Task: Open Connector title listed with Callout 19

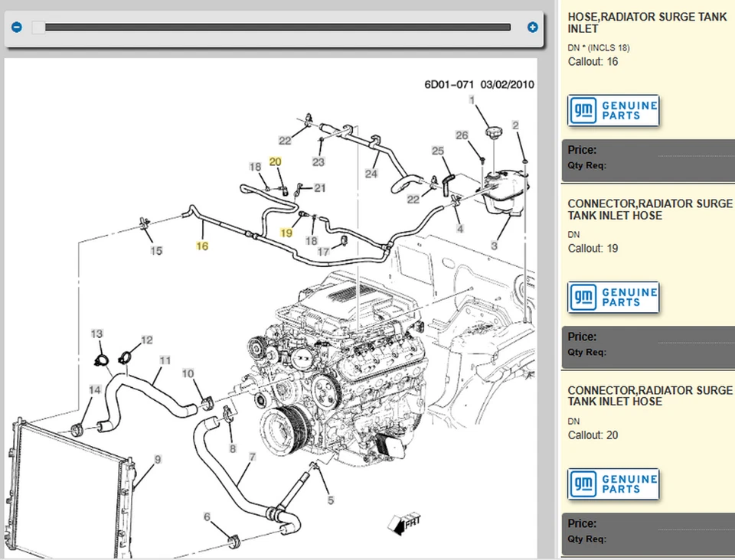Action: 649,210
